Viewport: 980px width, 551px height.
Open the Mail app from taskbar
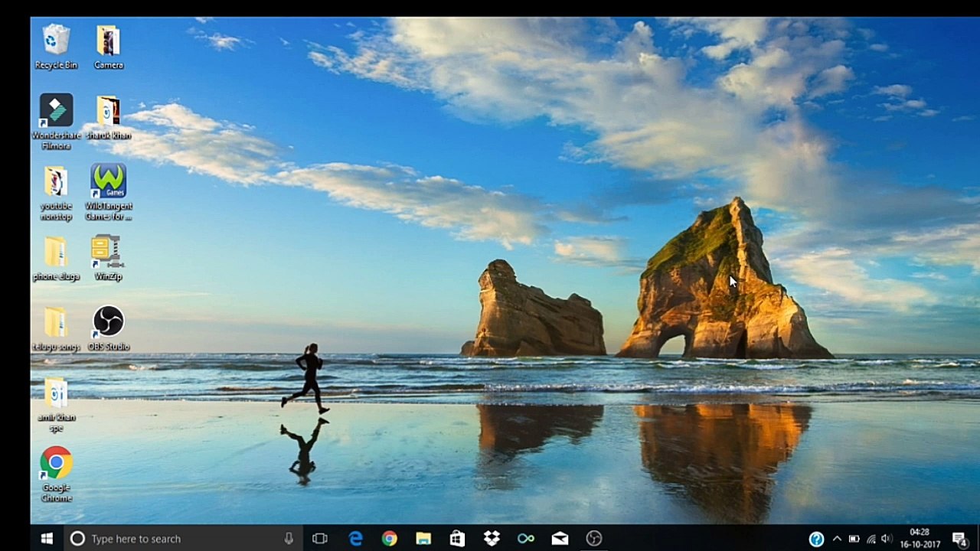pyautogui.click(x=560, y=539)
